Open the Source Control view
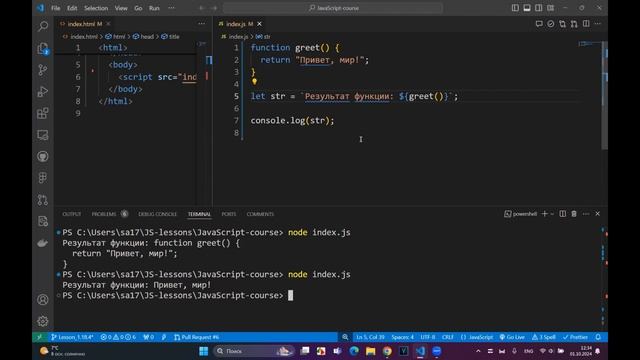The image size is (640, 360). tap(42, 70)
